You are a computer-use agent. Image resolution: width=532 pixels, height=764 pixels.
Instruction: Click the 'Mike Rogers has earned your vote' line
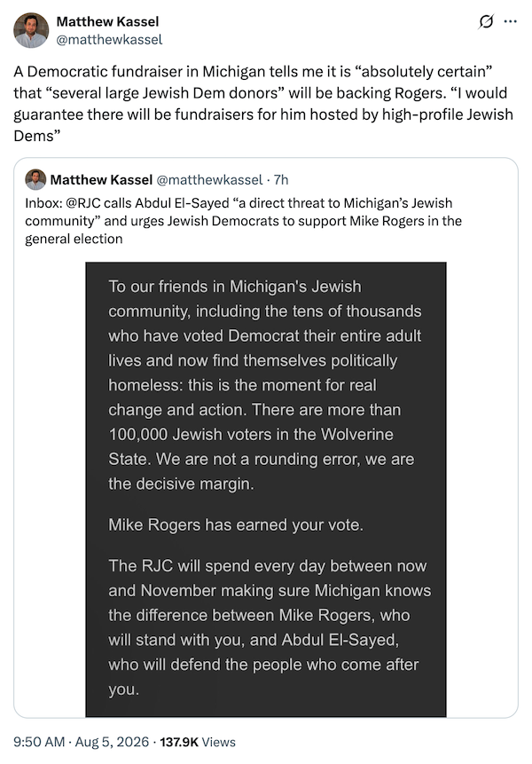pyautogui.click(x=236, y=524)
